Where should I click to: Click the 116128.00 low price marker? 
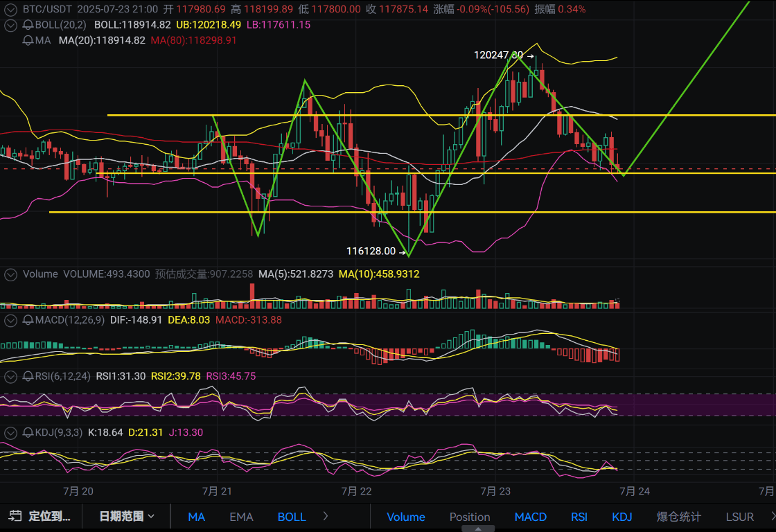pos(371,251)
